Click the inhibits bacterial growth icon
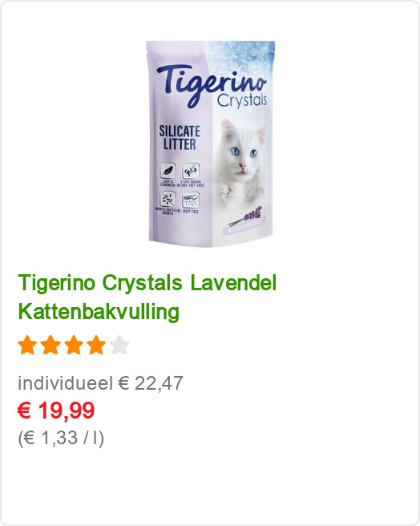The image size is (420, 526). coord(168,200)
